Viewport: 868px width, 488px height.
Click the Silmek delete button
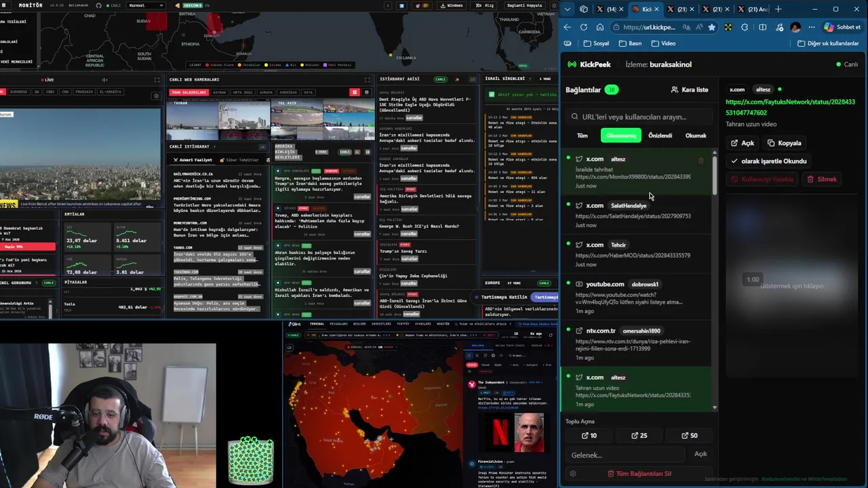click(x=822, y=179)
